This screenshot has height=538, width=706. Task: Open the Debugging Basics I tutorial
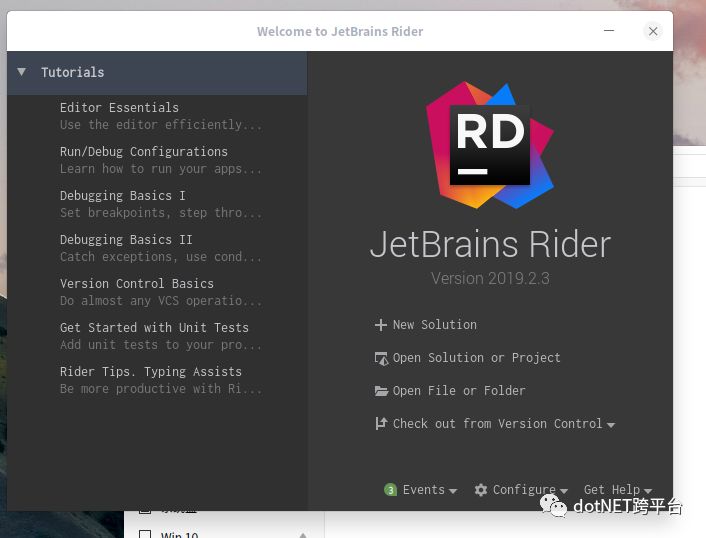(122, 196)
